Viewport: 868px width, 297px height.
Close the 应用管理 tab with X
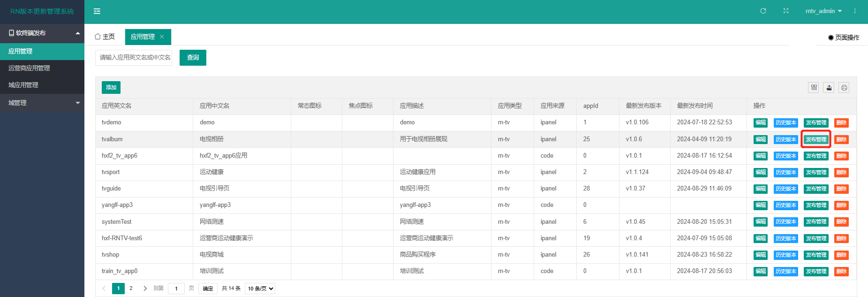coord(162,37)
